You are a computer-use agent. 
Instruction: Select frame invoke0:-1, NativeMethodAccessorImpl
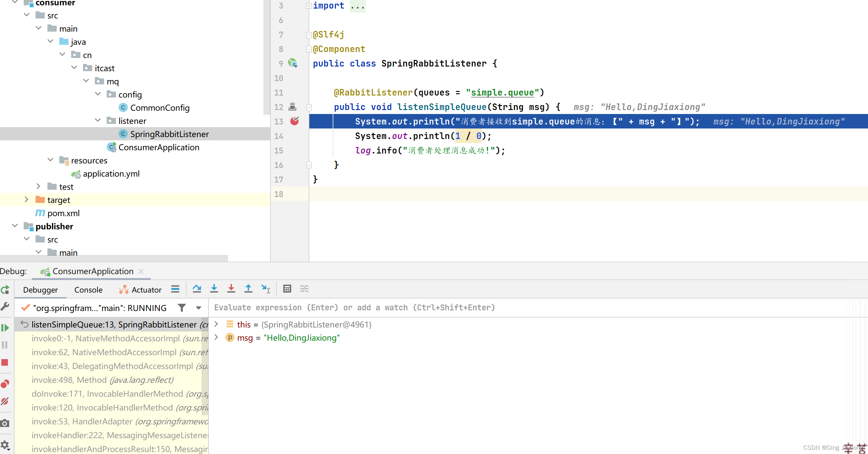coord(112,338)
